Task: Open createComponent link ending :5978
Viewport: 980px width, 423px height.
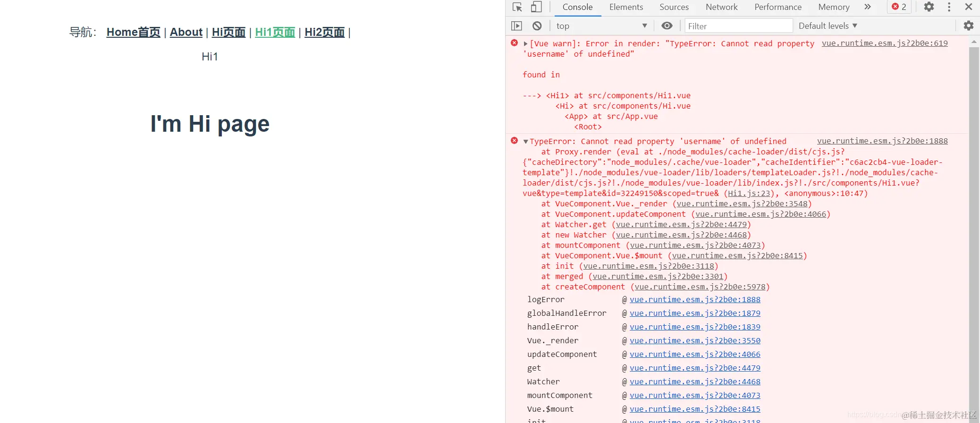Action: [x=700, y=287]
